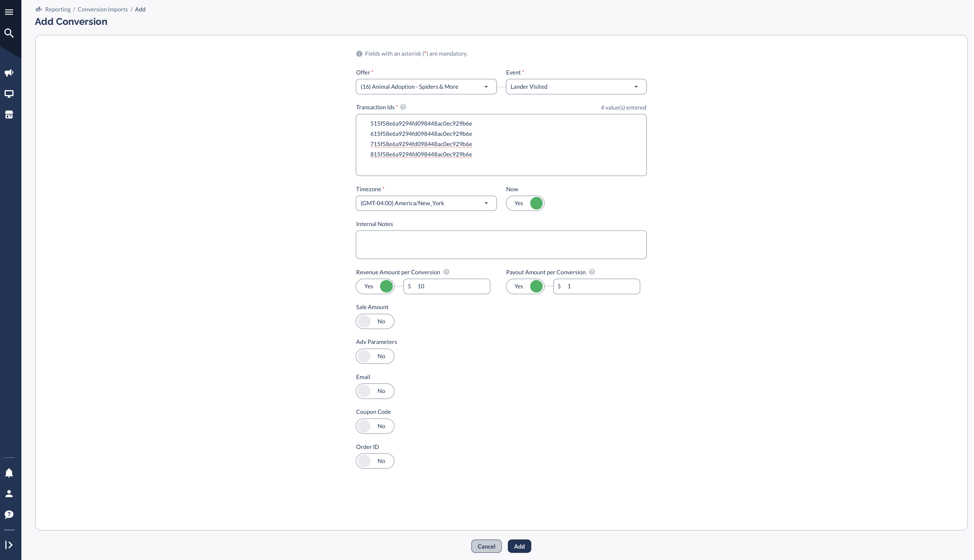Open the hamburger menu icon
The image size is (974, 560).
[9, 12]
